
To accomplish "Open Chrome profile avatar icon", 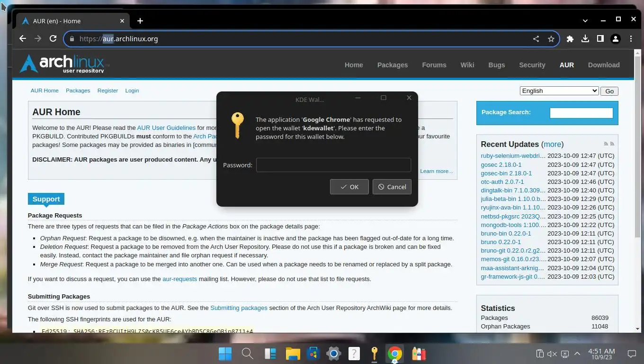I will click(616, 39).
